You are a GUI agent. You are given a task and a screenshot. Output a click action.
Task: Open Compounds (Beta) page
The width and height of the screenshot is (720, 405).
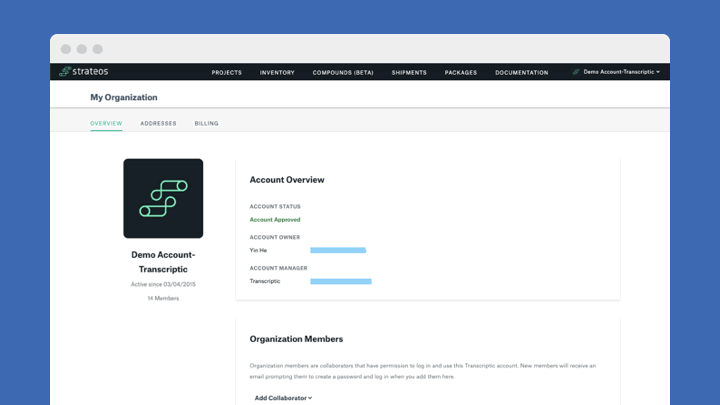(x=343, y=73)
